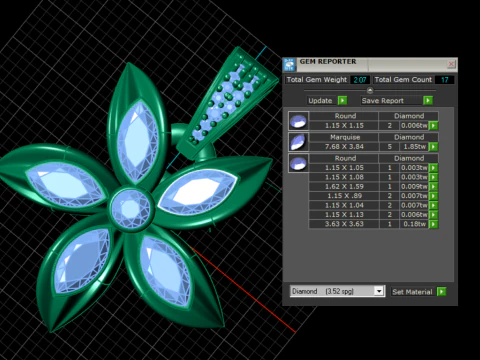
Task: Click the 7.68 X 3.84 size cell
Action: tap(344, 147)
